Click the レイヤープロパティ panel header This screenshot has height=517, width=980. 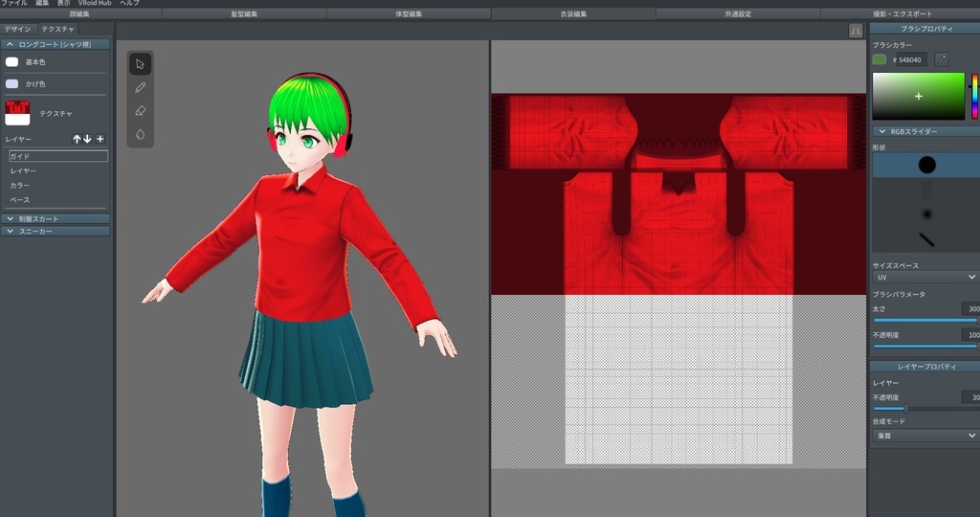coord(925,367)
